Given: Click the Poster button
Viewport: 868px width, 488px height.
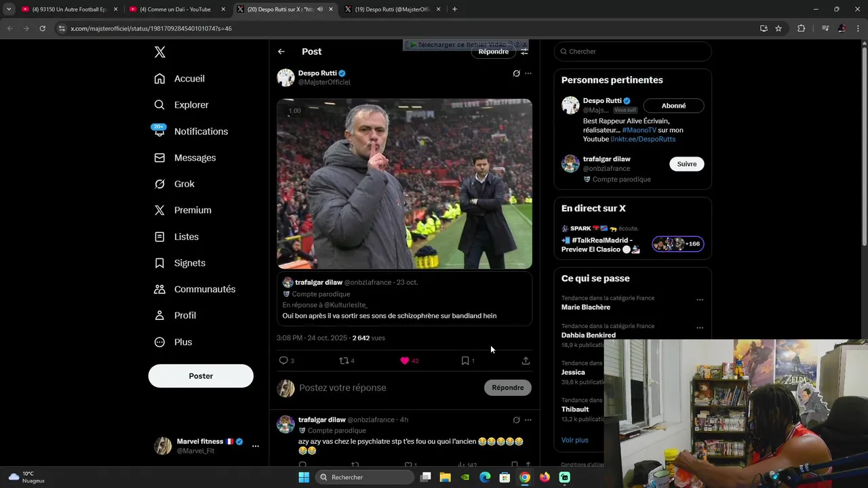Looking at the screenshot, I should (201, 376).
